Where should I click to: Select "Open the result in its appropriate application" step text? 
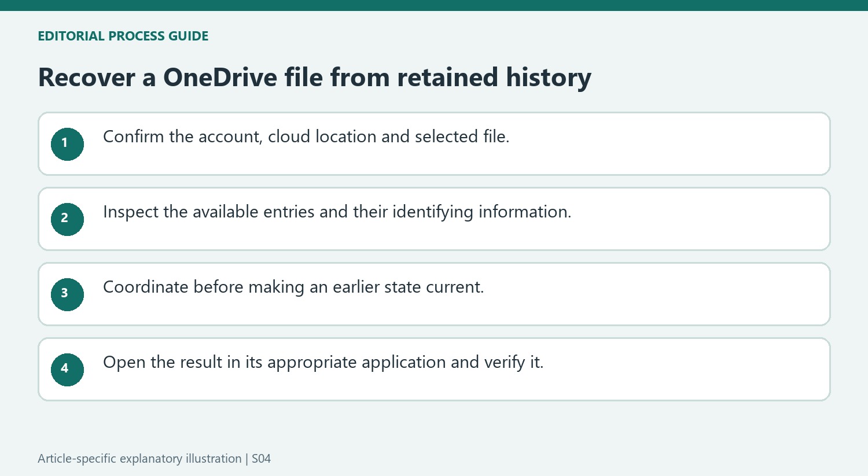pyautogui.click(x=275, y=363)
